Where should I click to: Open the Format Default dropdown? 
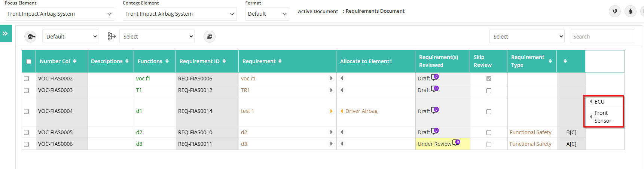(267, 14)
